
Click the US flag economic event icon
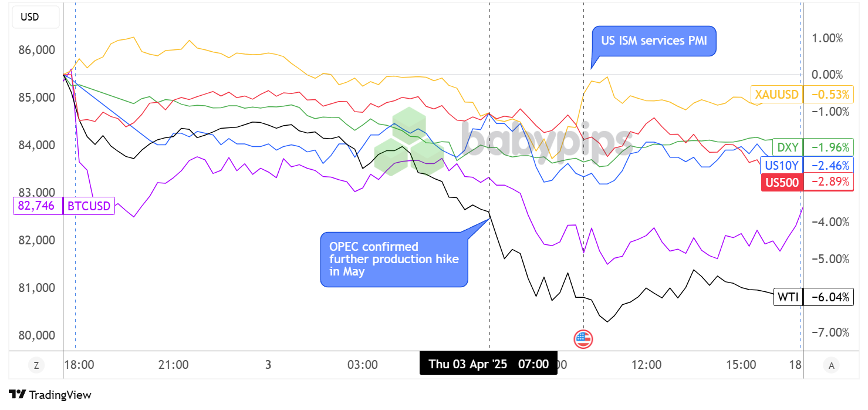(583, 339)
